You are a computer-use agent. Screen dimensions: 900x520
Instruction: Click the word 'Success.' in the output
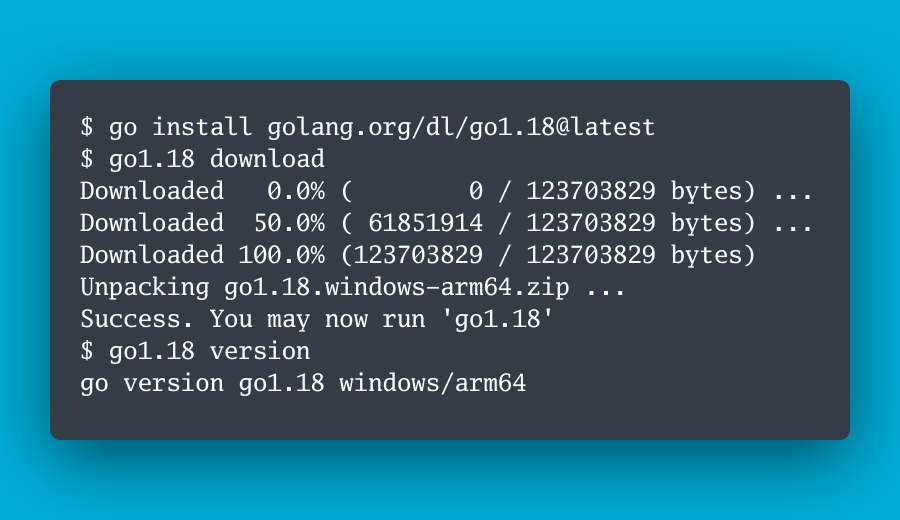(x=137, y=320)
